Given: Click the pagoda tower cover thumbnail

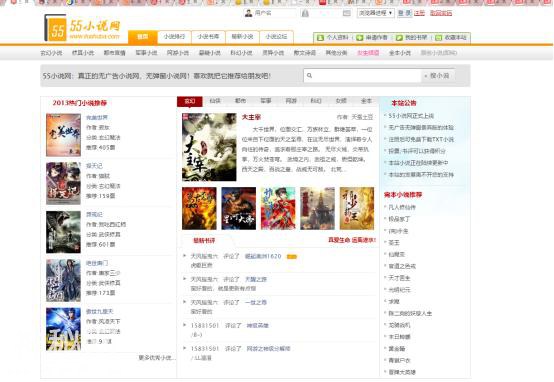Looking at the screenshot, I should pyautogui.click(x=317, y=208).
